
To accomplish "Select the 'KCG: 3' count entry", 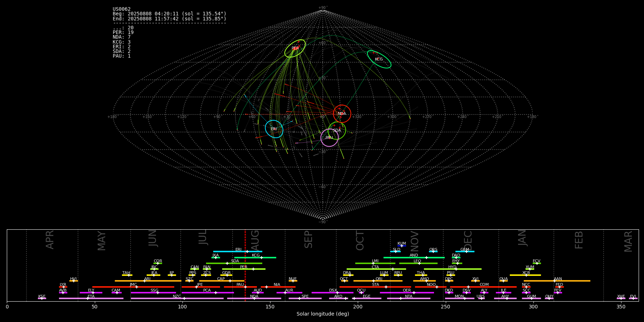I will click(x=122, y=42).
